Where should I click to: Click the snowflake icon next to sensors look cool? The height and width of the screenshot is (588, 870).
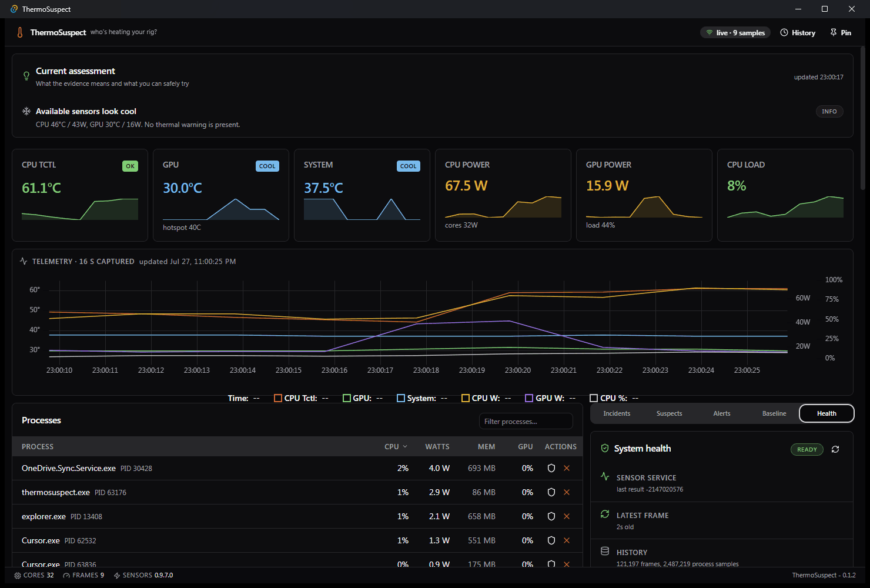(x=26, y=111)
